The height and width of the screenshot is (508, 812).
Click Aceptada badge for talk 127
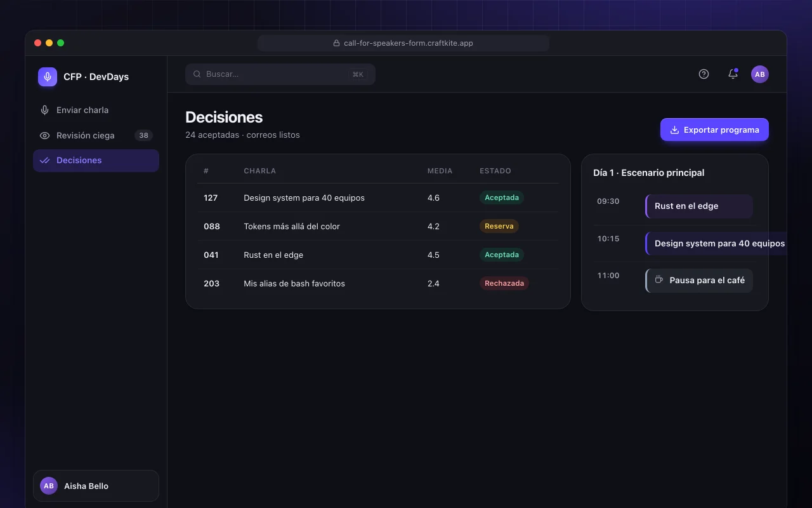(x=502, y=197)
